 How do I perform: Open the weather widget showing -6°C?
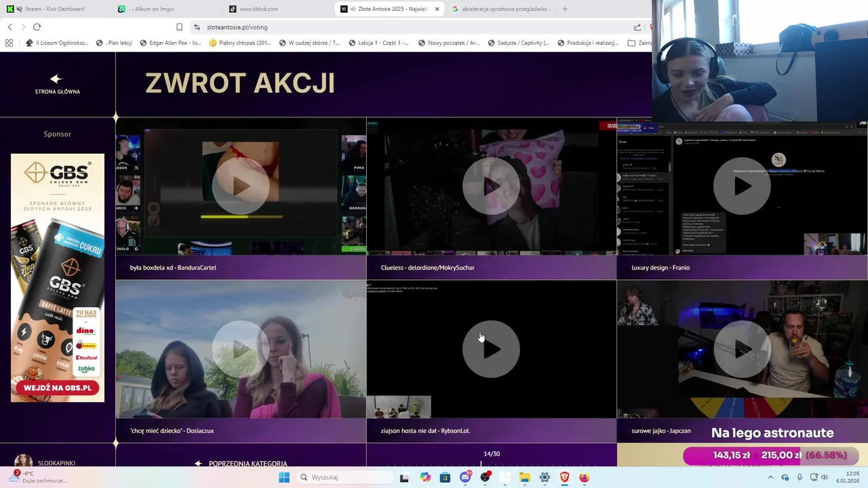pyautogui.click(x=38, y=477)
